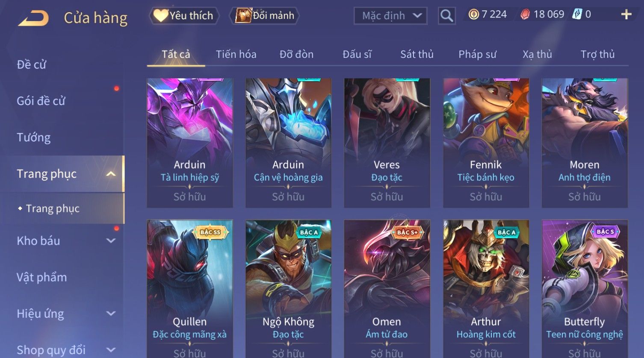Switch to the Tiến hóa tab
This screenshot has width=644, height=358.
coord(236,54)
